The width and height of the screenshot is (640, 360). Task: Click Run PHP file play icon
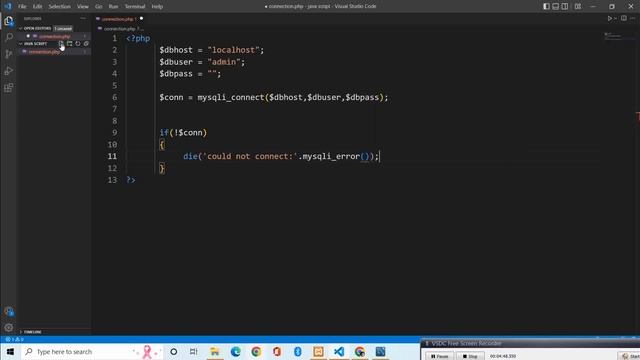pos(610,18)
